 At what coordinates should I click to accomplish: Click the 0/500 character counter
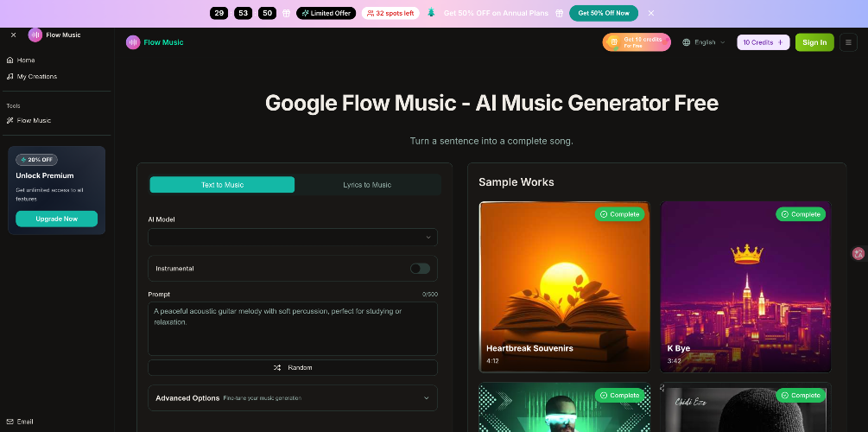[x=429, y=295]
